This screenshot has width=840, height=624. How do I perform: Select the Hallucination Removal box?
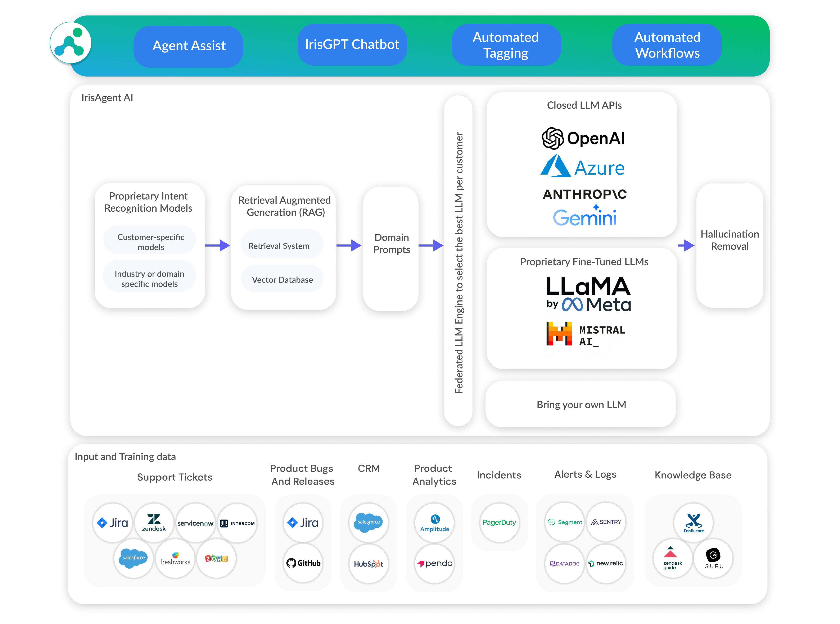[x=729, y=245]
